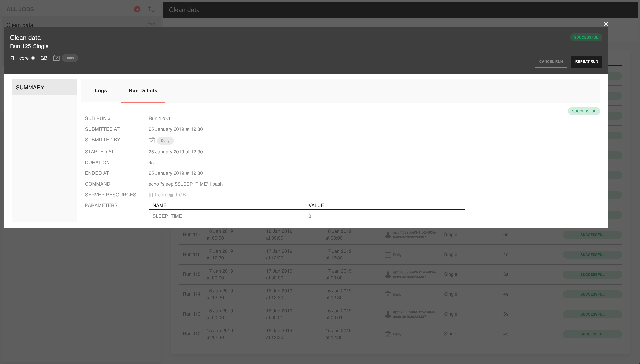640x364 pixels.
Task: Select the Run Details tab
Action: pos(143,90)
